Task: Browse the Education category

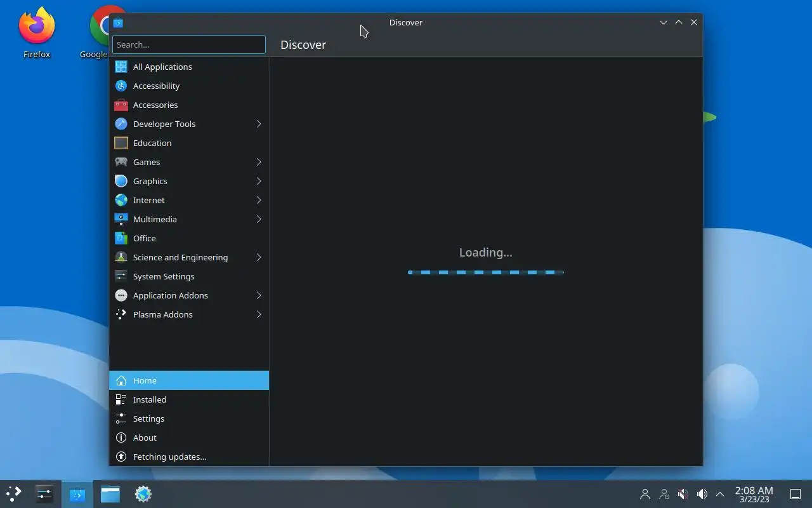Action: click(189, 143)
